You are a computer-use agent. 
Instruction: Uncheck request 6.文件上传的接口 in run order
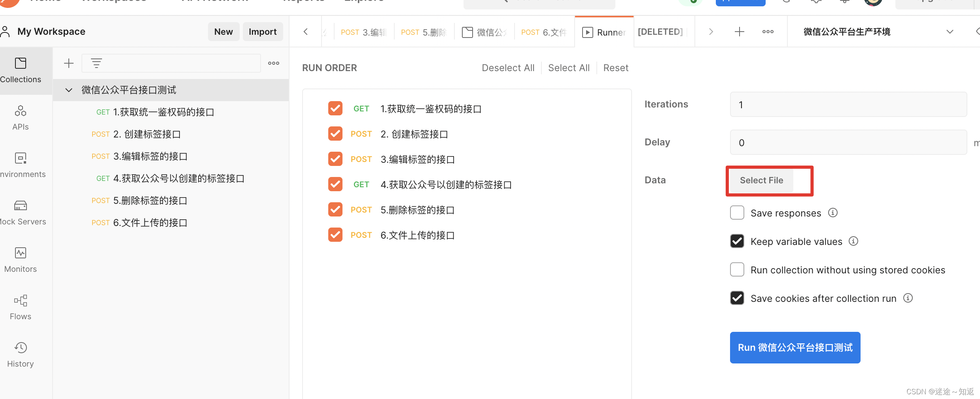[335, 235]
